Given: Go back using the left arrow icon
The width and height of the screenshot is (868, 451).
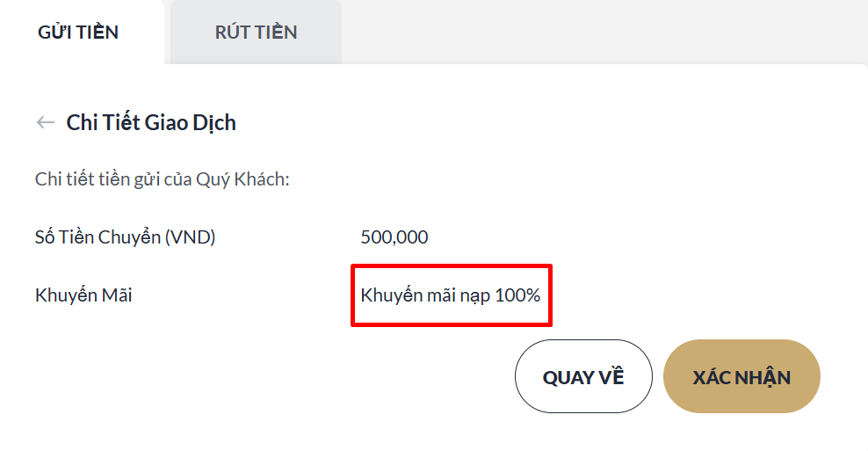Looking at the screenshot, I should click(x=45, y=122).
